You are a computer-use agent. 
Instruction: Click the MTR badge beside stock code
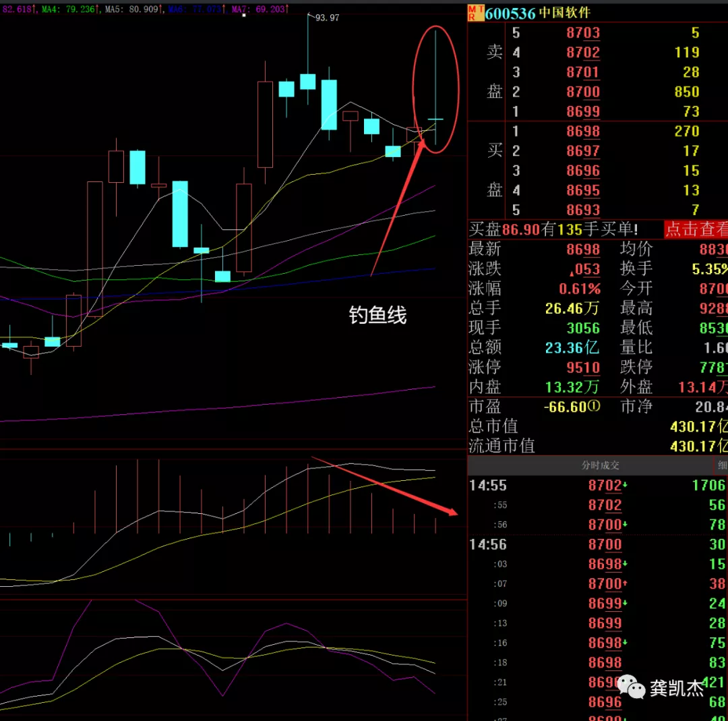click(475, 13)
